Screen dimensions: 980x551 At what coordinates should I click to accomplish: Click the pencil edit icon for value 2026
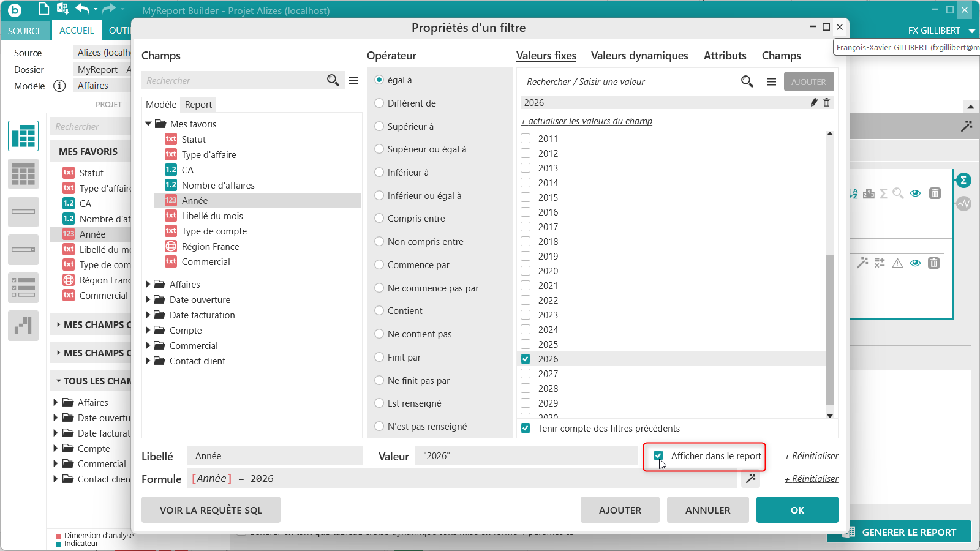814,102
